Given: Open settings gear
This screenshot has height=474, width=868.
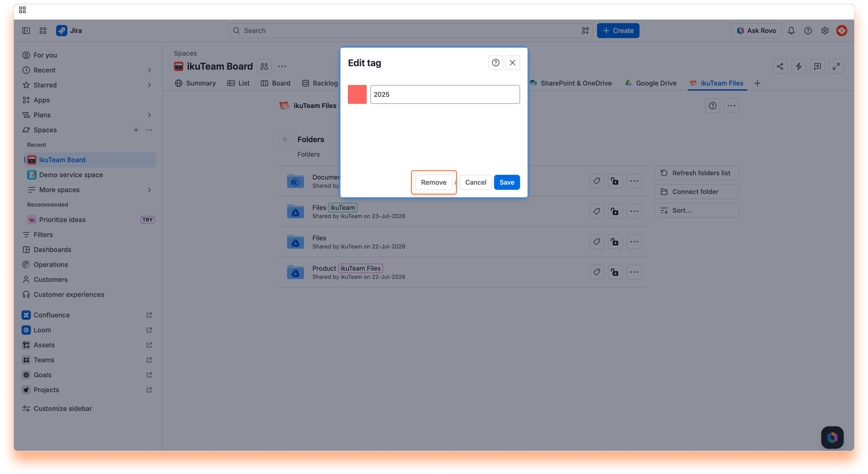Looking at the screenshot, I should pyautogui.click(x=825, y=30).
